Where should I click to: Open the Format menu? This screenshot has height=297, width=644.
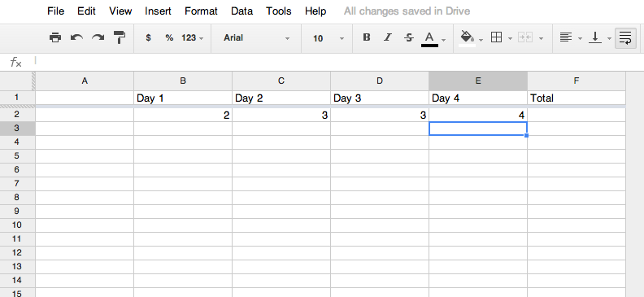pos(201,11)
